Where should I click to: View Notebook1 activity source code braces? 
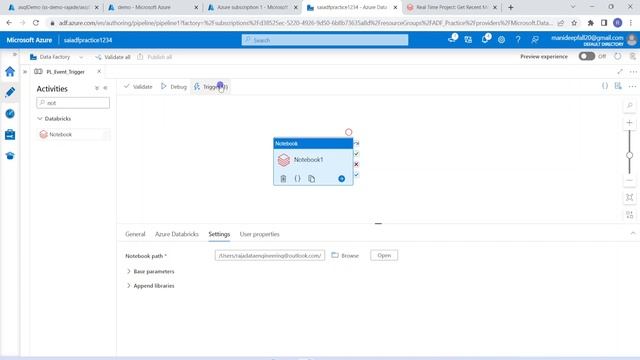click(298, 179)
